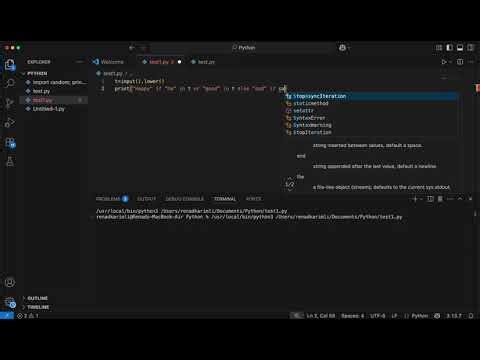The height and width of the screenshot is (360, 480).
Task: Switch to the test1.py editor tab
Action: click(x=162, y=62)
